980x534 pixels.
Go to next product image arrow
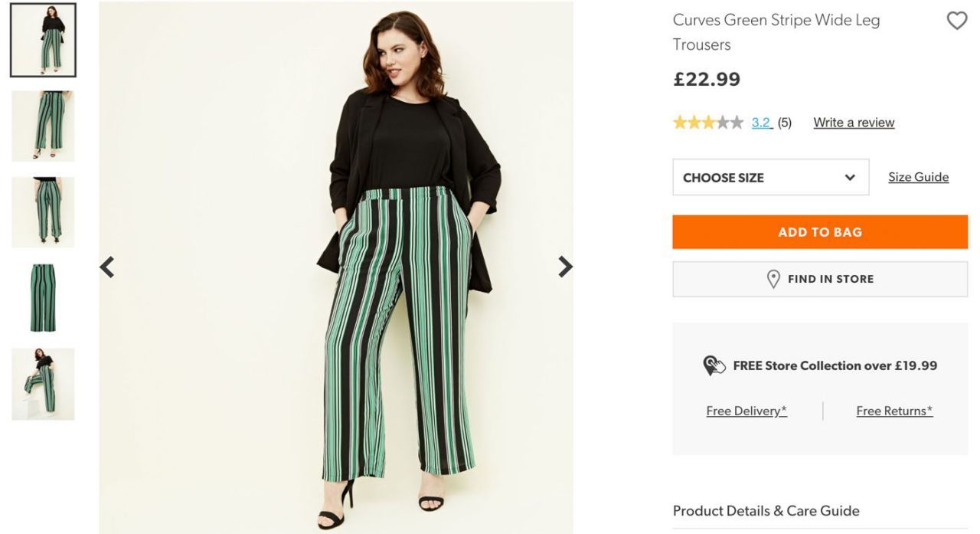pyautogui.click(x=565, y=267)
